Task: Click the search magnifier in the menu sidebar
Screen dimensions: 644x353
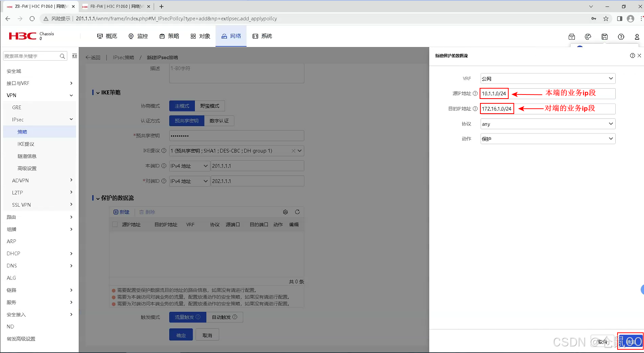Action: click(x=63, y=56)
